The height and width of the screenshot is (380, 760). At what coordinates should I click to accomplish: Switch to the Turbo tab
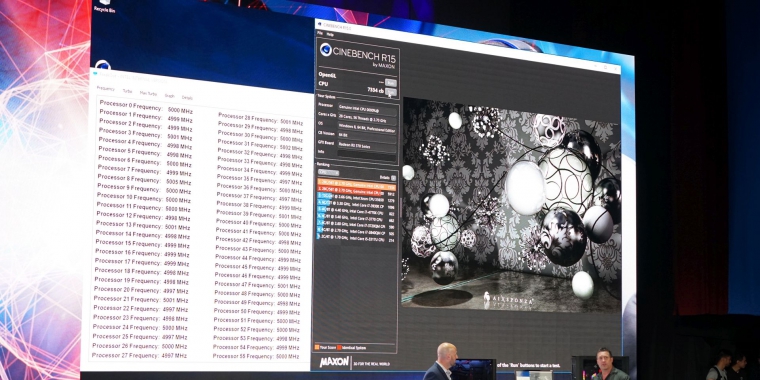pos(127,91)
